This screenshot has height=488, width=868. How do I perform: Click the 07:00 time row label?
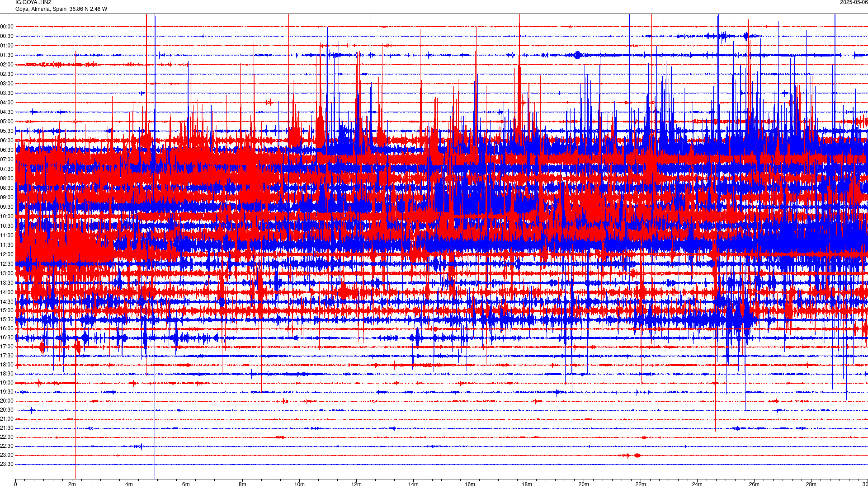(7, 160)
